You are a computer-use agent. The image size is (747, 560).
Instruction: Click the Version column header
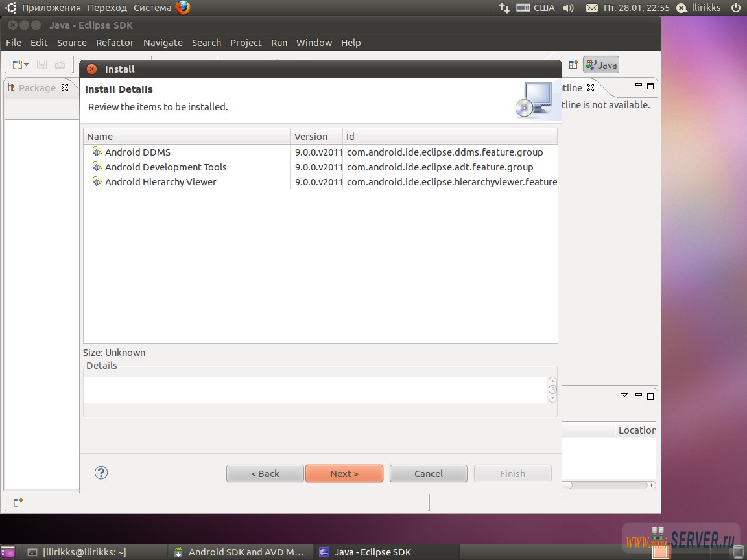(x=317, y=136)
